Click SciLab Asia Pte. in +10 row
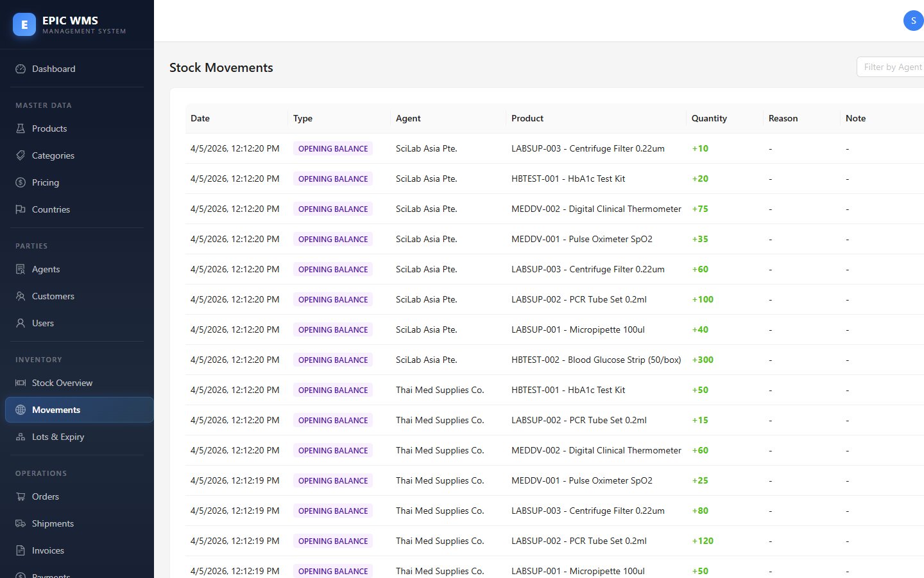This screenshot has height=578, width=924. 427,148
